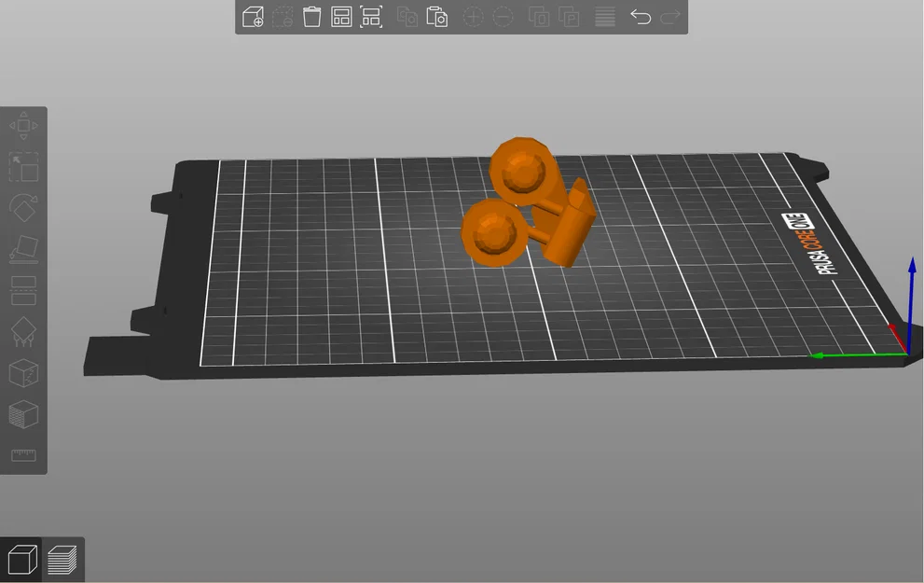
Task: Select the Measure ruler tool
Action: pyautogui.click(x=23, y=455)
